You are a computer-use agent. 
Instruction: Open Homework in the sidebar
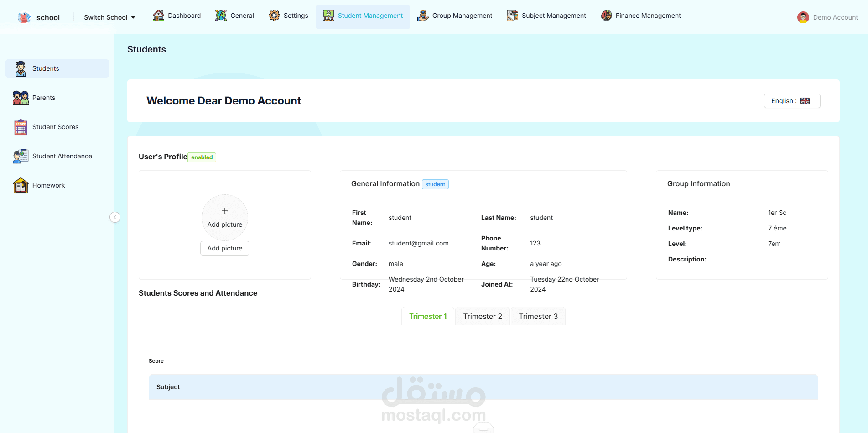pos(57,185)
